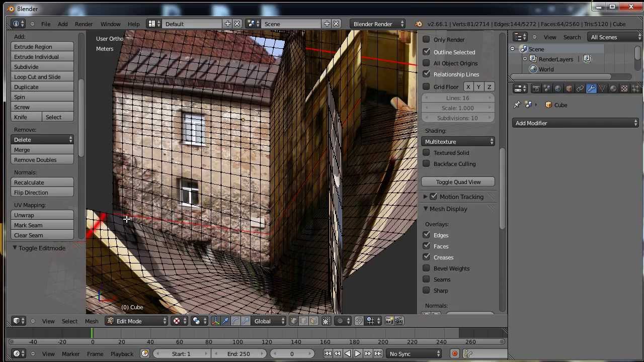Open the Add Modifier dropdown
644x362 pixels.
coord(576,123)
